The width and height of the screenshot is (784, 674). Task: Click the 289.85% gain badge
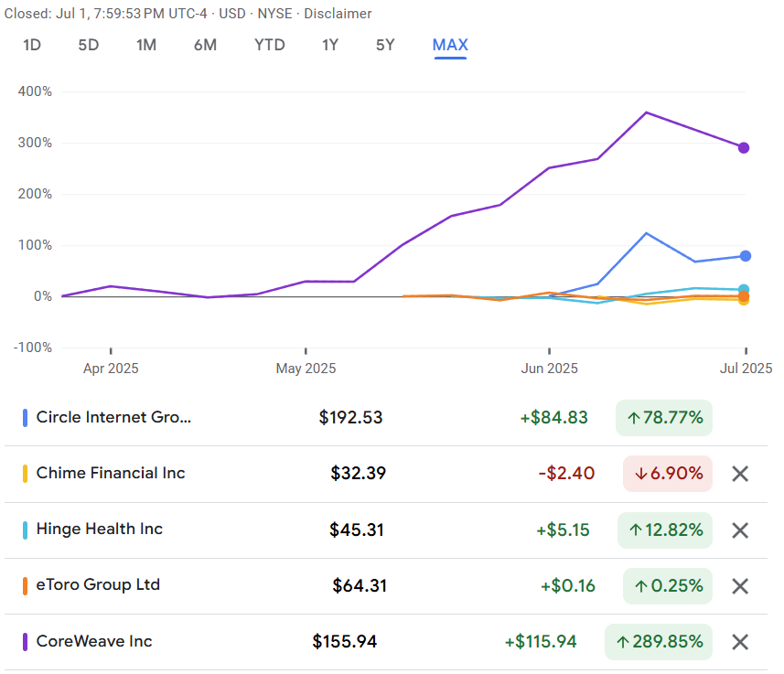click(659, 642)
